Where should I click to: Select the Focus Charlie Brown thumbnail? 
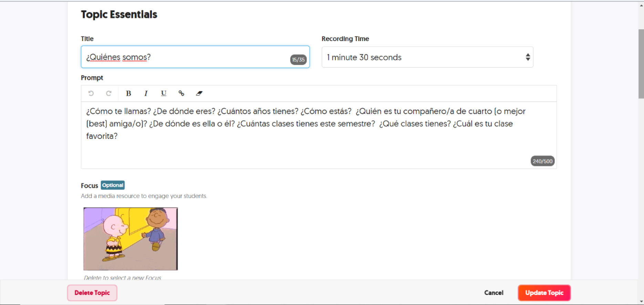131,239
